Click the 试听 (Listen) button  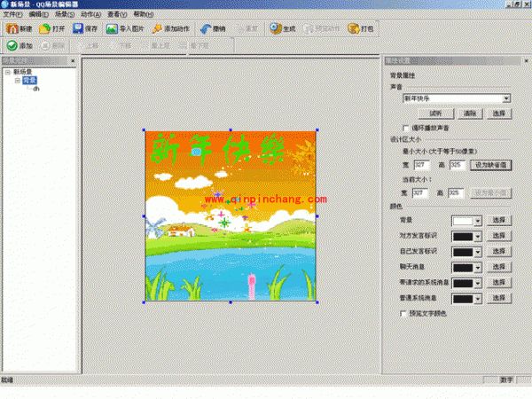click(x=436, y=113)
